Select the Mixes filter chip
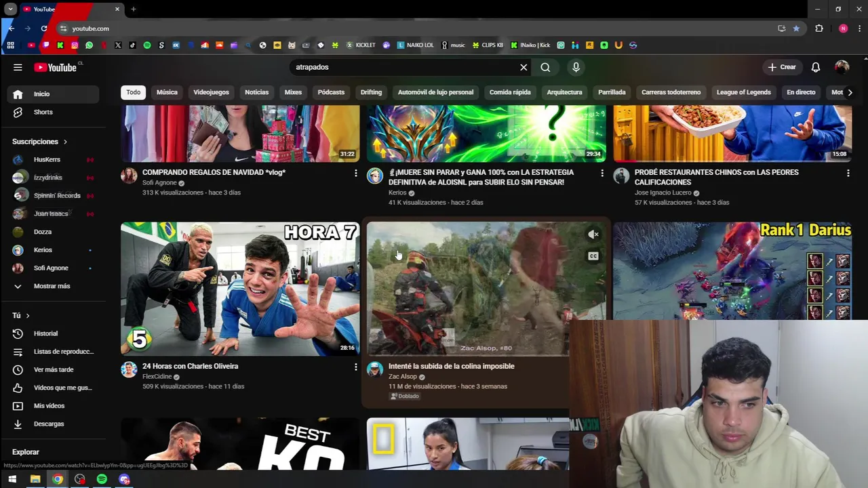The image size is (868, 488). 293,92
